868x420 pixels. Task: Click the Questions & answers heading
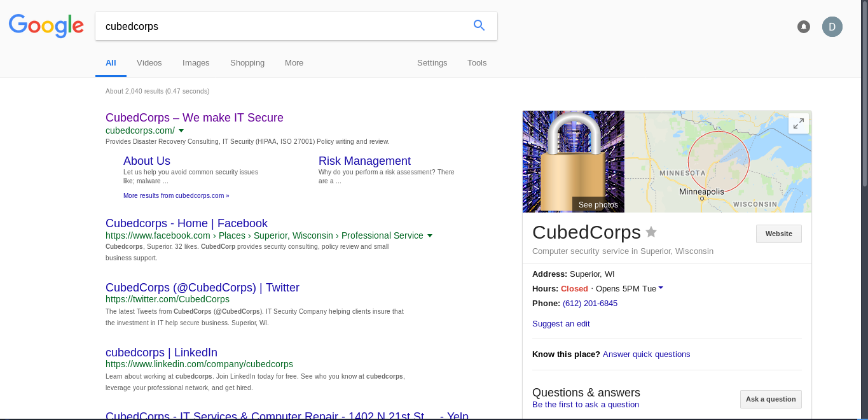[x=586, y=393]
